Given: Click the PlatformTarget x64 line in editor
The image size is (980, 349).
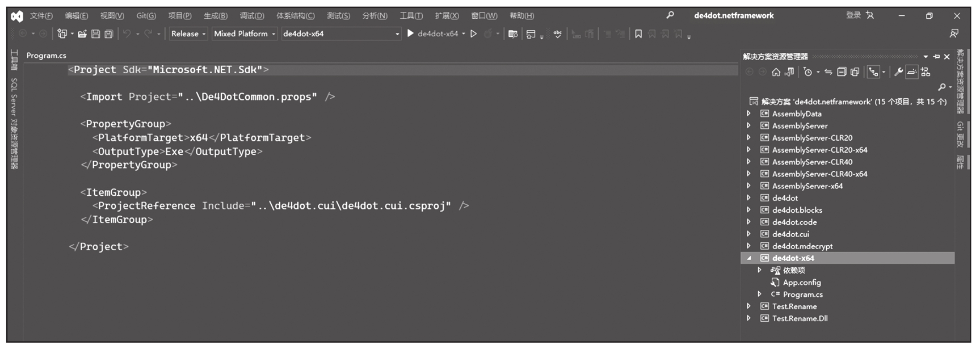Looking at the screenshot, I should click(202, 138).
